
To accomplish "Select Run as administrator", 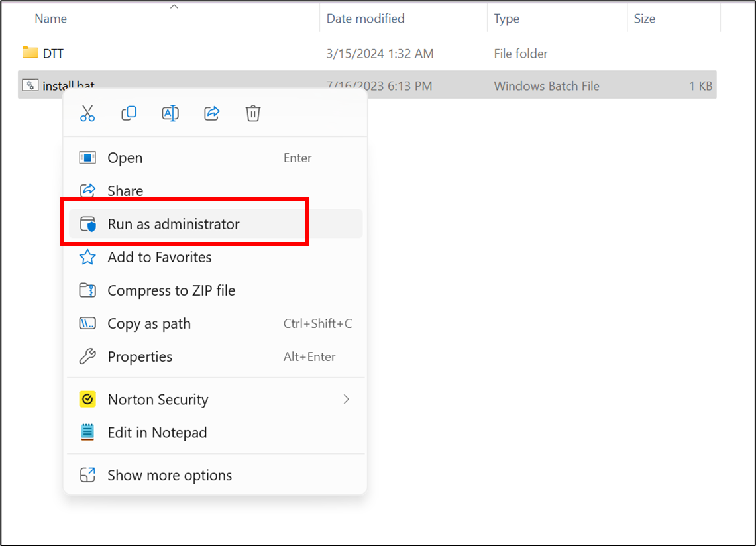I will tap(174, 224).
